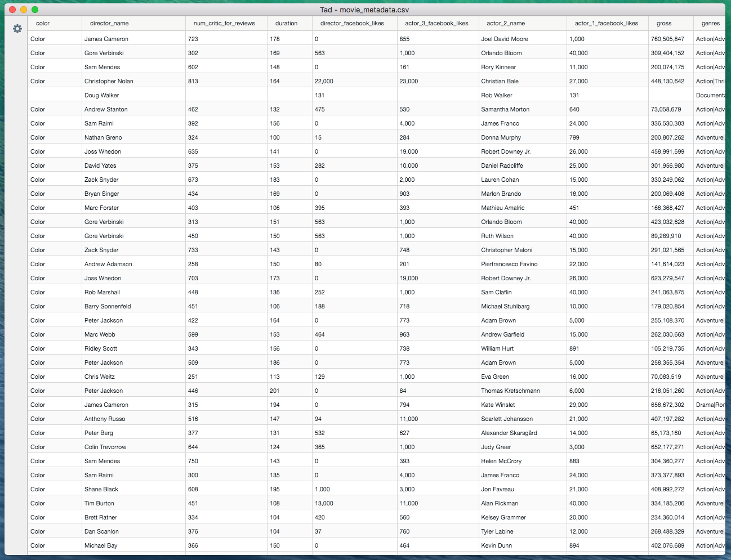Click the Scarlett Johansson actor cell
This screenshot has width=731, height=560.
[523, 419]
